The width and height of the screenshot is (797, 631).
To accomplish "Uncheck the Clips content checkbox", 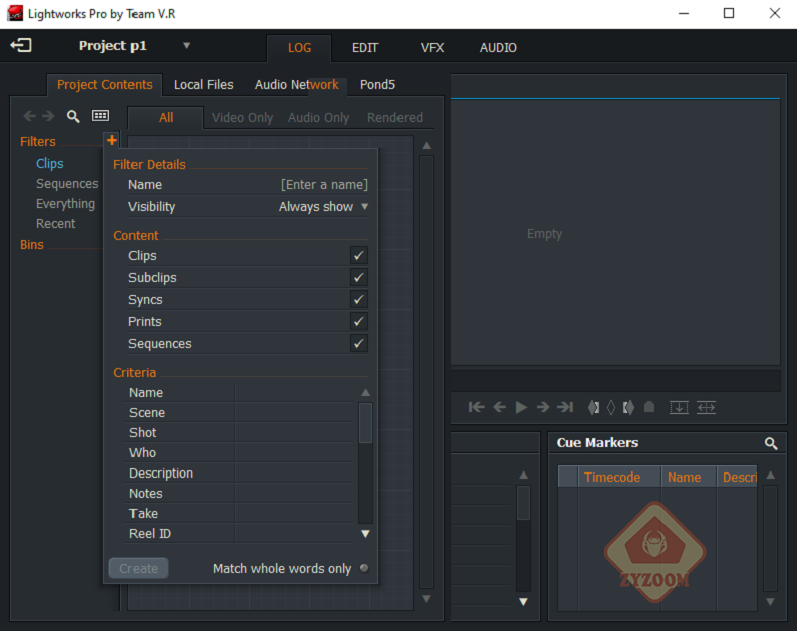I will click(x=359, y=255).
